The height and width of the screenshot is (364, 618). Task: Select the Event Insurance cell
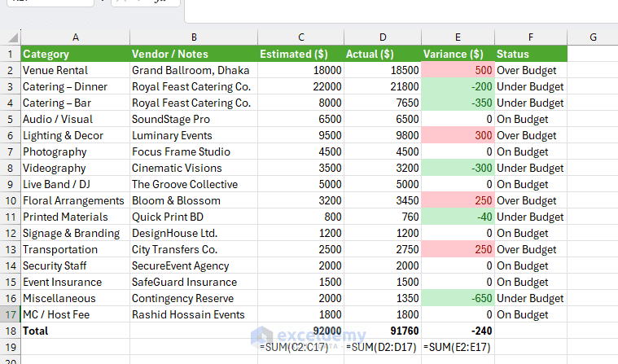75,282
